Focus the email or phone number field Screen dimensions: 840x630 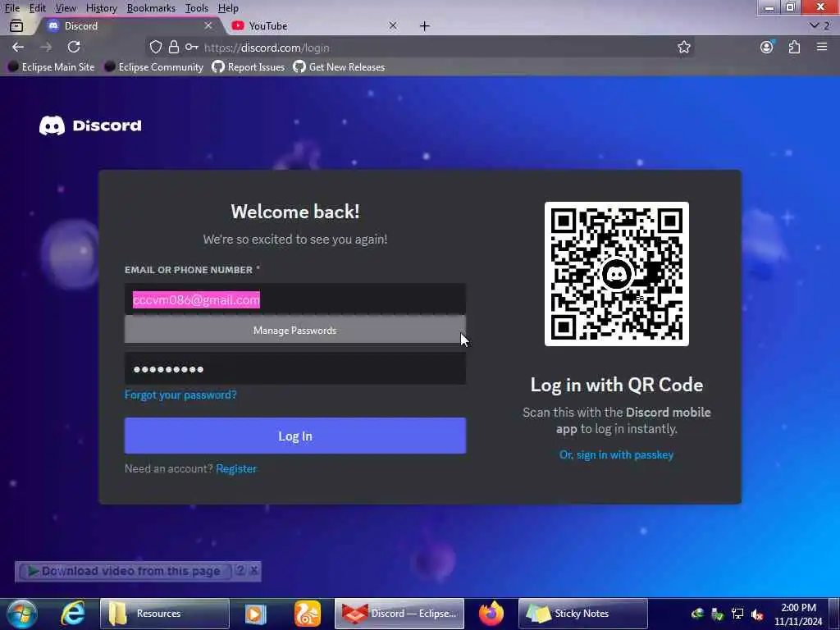click(295, 299)
